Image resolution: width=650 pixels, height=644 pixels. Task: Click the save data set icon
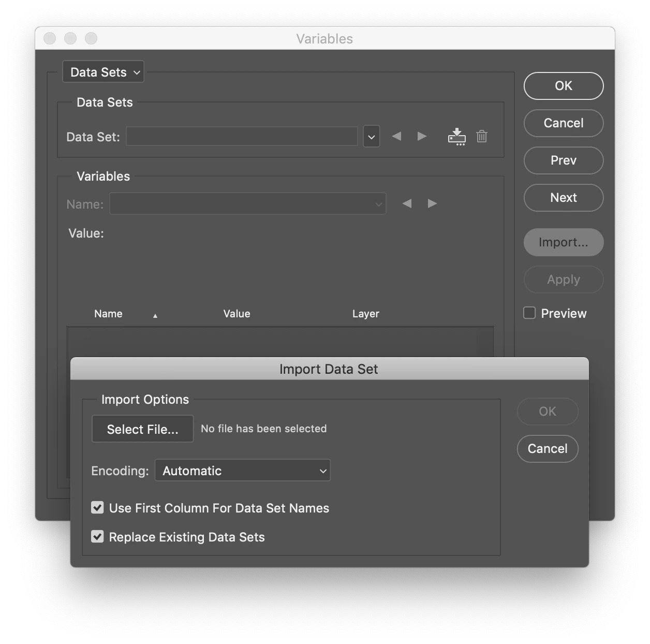click(456, 137)
